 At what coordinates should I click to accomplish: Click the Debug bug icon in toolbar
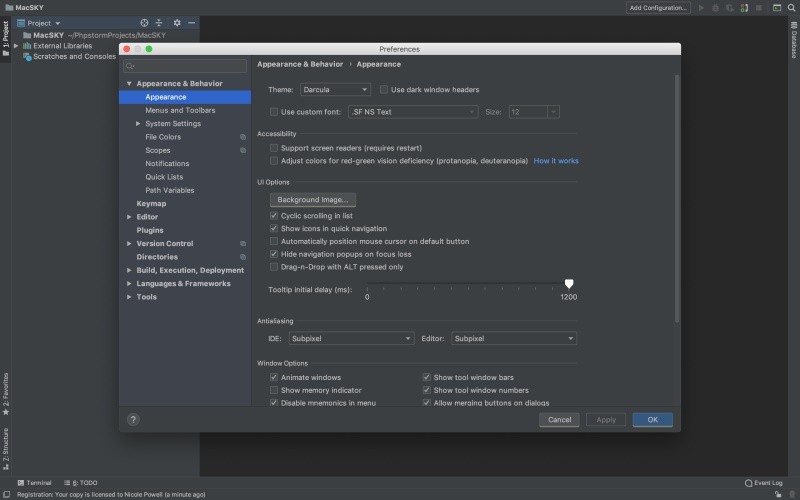pyautogui.click(x=715, y=8)
